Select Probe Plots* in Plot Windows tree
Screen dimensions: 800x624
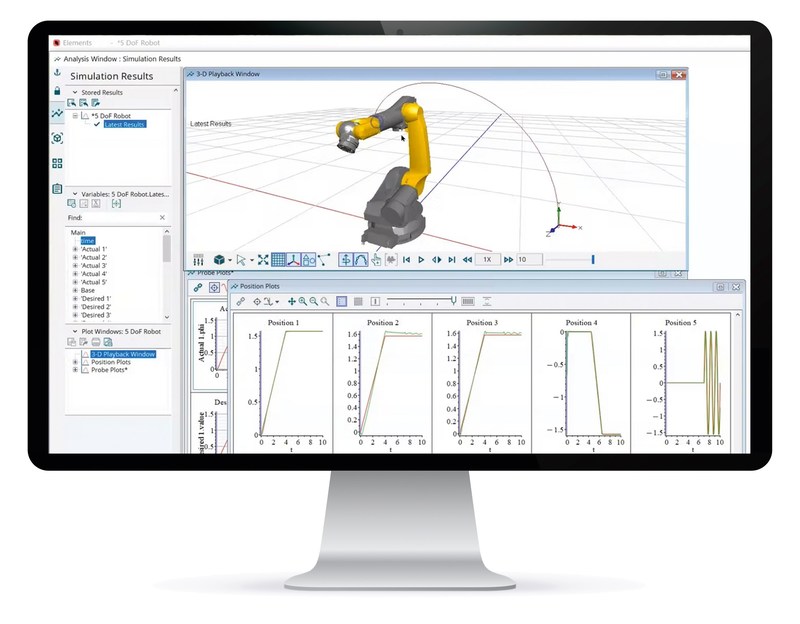click(x=110, y=370)
